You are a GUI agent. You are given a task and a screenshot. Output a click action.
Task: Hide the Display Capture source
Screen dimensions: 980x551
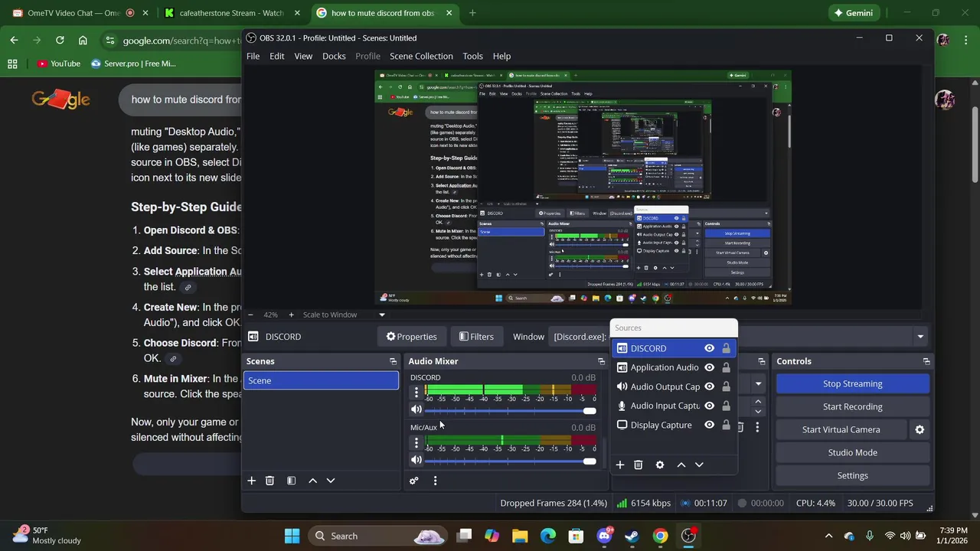pyautogui.click(x=709, y=425)
